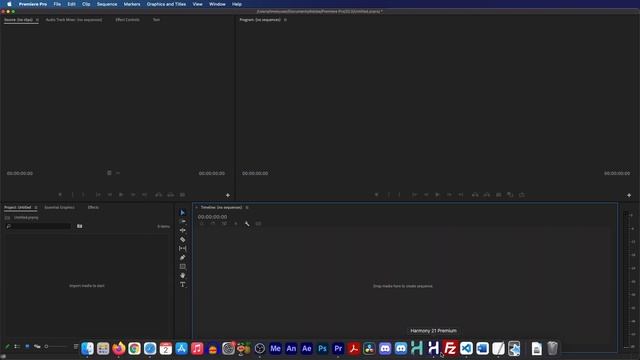The image size is (640, 360).
Task: Open Timeline display settings wrench
Action: [x=247, y=224]
